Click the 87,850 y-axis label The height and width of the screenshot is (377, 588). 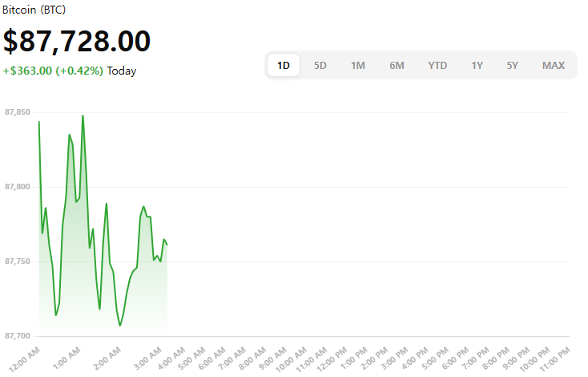click(17, 111)
